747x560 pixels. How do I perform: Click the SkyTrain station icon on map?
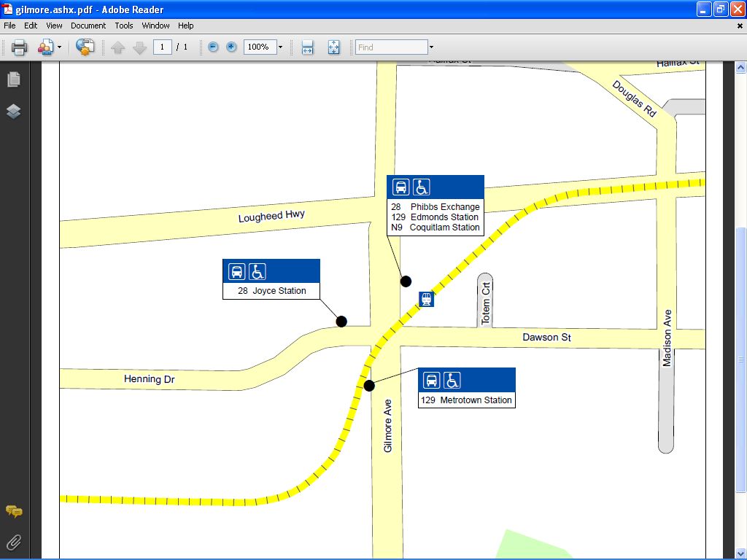click(426, 299)
